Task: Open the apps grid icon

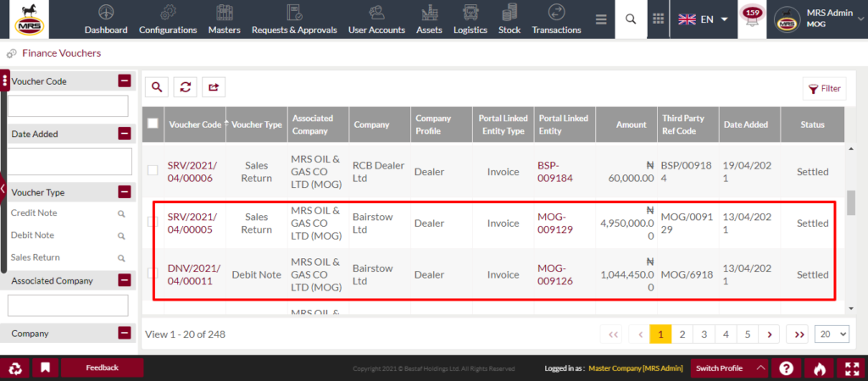Action: pos(658,19)
